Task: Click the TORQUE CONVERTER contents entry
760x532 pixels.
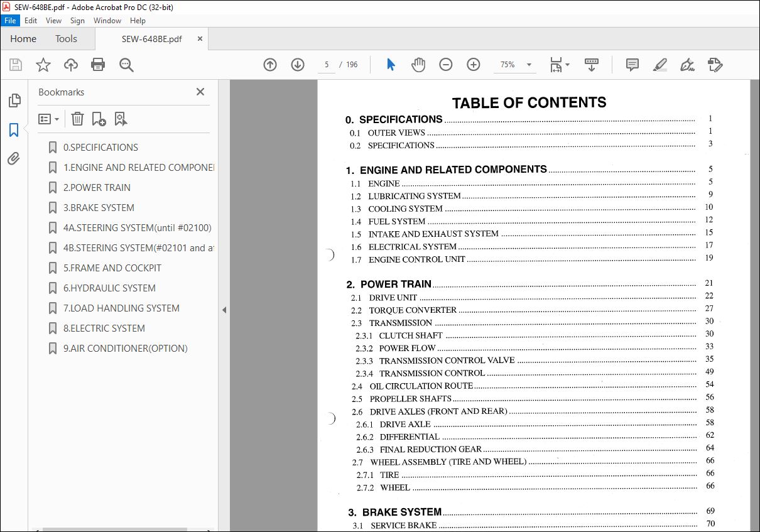Action: [413, 310]
